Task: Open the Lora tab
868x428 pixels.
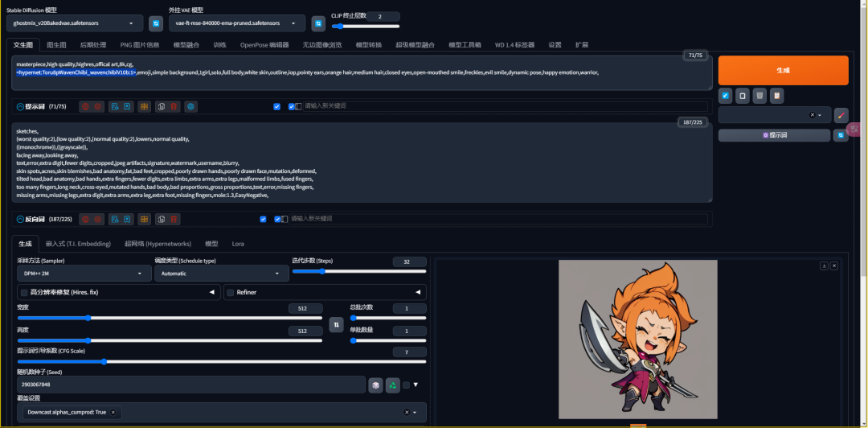Action: (x=238, y=244)
